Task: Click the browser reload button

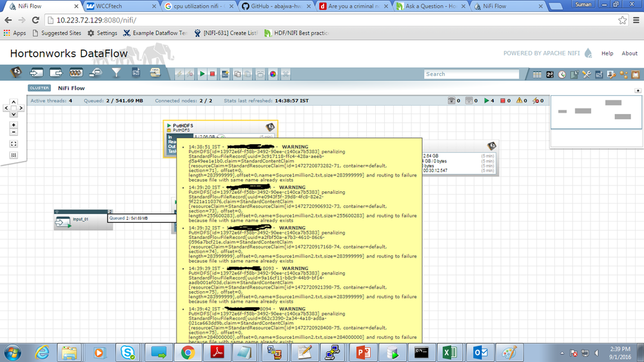Action: [x=35, y=20]
